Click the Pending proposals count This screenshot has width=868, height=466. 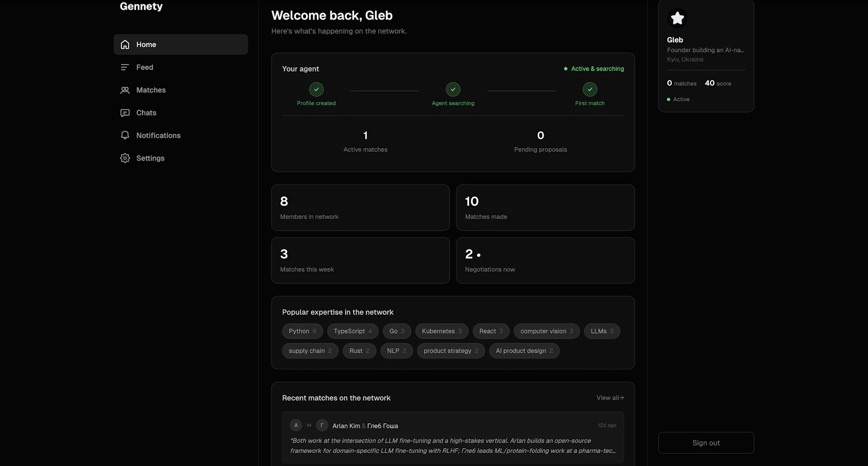click(540, 136)
